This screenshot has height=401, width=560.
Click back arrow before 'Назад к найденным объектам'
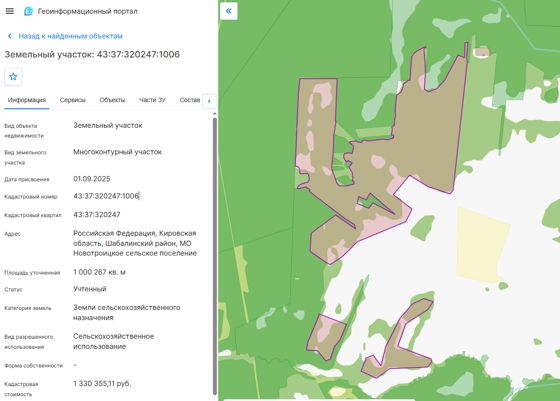(10, 36)
